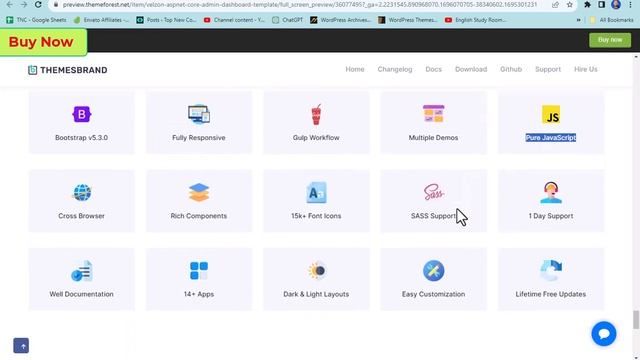Viewport: 640px width, 360px height.
Task: Click the Dark & Light Layouts sun icon
Action: (x=317, y=271)
